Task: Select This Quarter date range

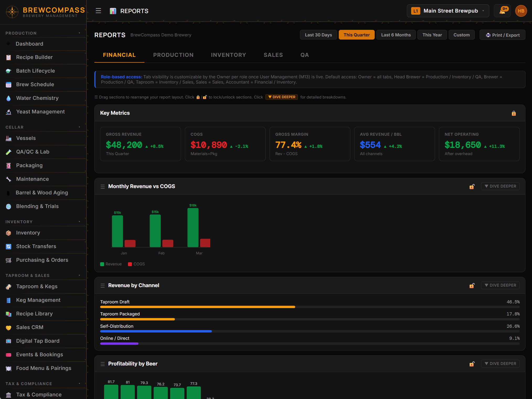Action: click(357, 35)
